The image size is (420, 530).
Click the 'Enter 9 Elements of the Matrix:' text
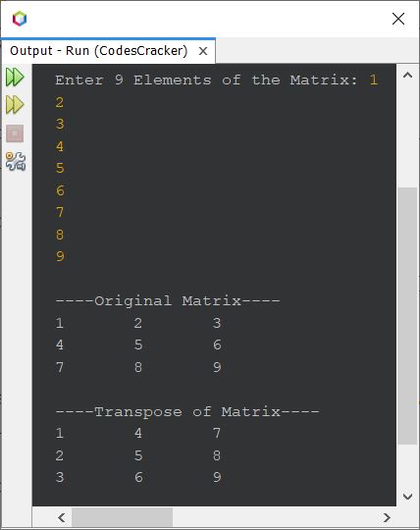pos(206,80)
